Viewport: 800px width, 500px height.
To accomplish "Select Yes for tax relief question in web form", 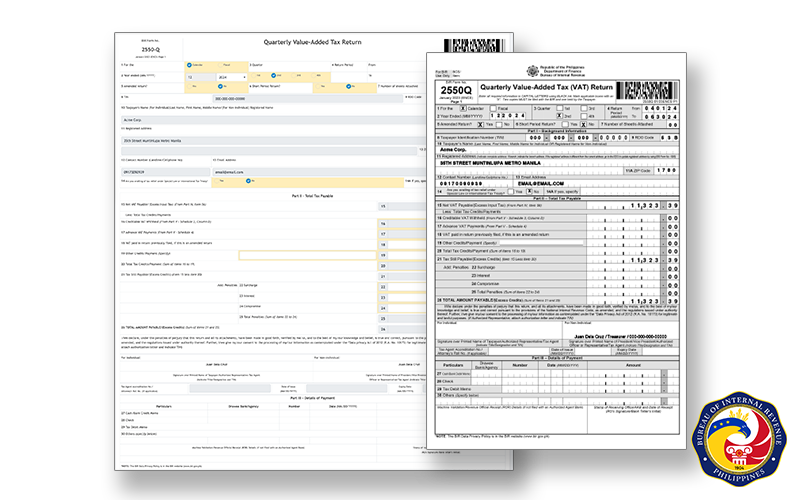I will point(217,181).
